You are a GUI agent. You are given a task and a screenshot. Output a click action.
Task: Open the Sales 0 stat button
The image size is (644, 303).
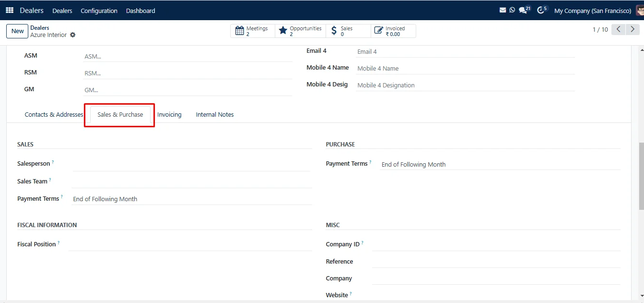348,31
